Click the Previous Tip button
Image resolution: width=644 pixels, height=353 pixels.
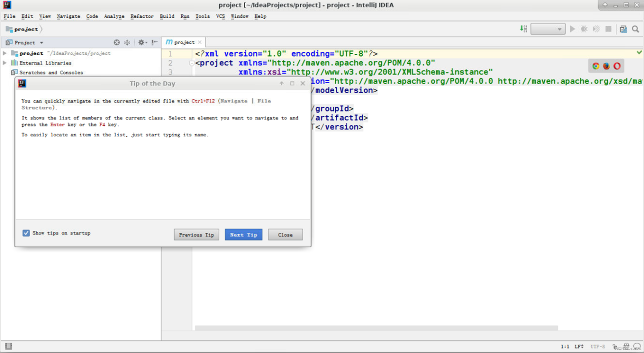(x=196, y=235)
